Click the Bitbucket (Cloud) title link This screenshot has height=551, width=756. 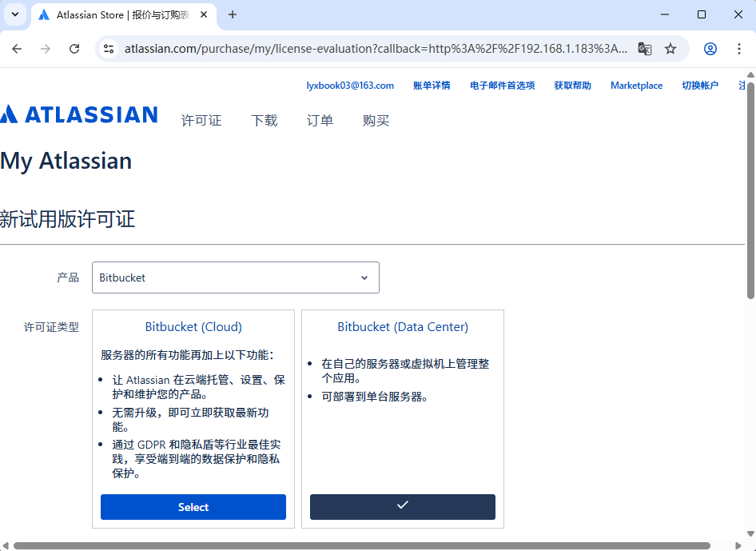[193, 326]
